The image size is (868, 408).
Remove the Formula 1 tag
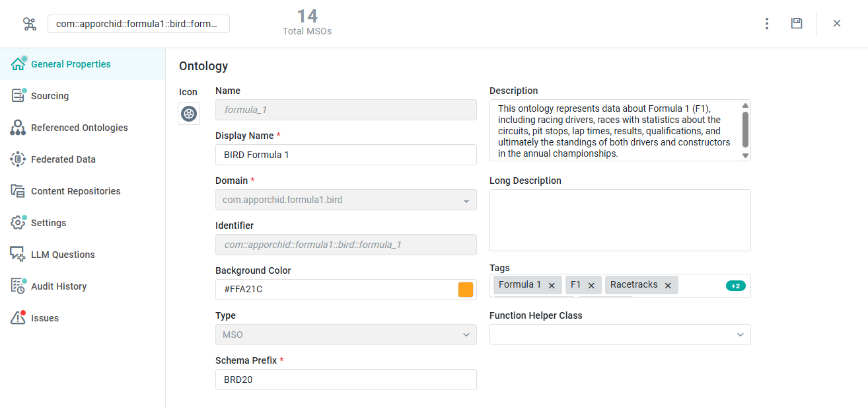[552, 286]
